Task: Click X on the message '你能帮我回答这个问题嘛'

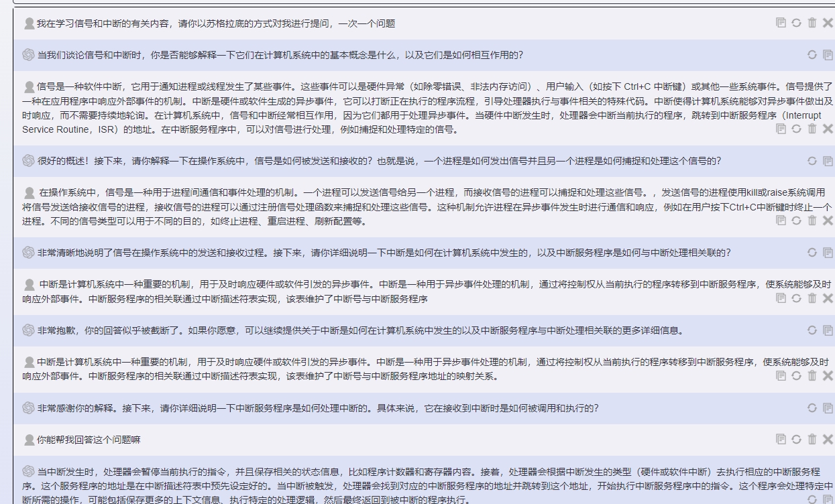Action: pos(828,439)
